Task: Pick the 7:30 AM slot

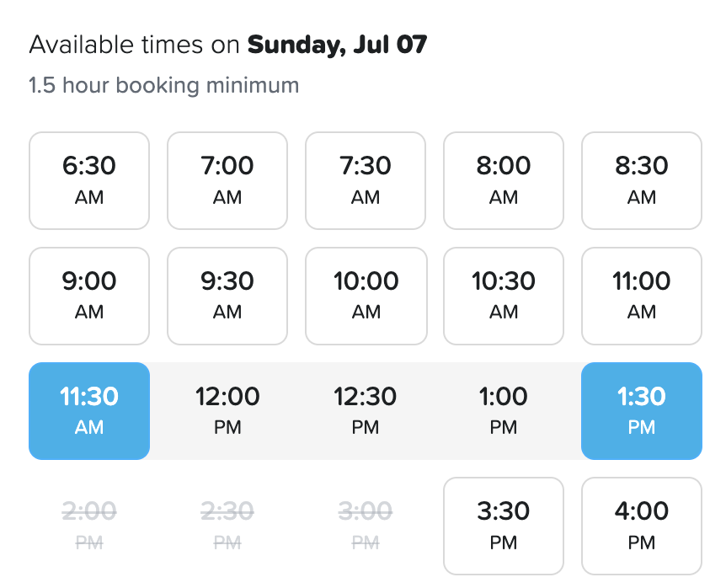Action: [x=366, y=180]
